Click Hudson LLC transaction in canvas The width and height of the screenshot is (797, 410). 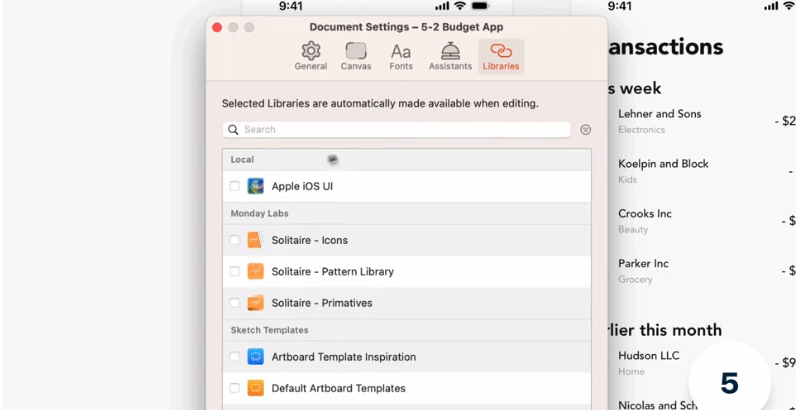point(649,356)
